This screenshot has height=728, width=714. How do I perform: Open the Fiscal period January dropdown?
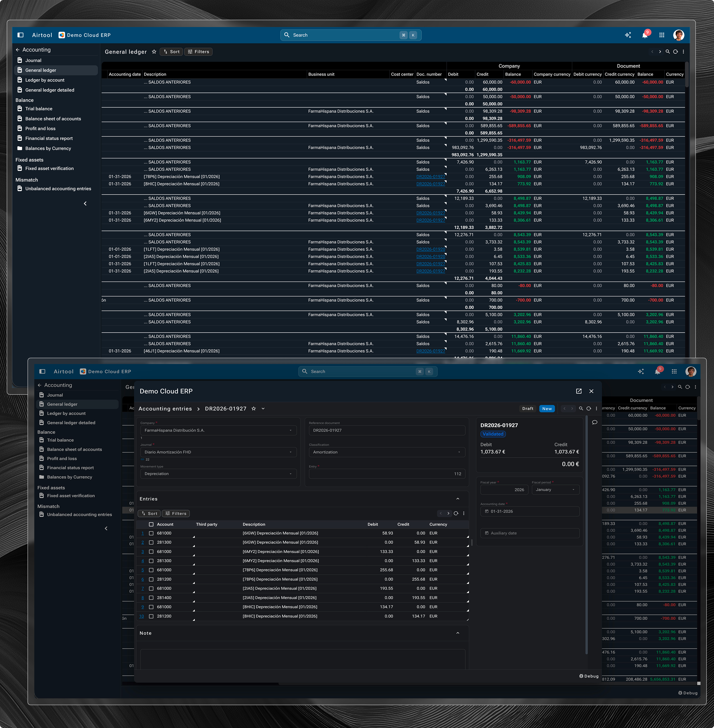tap(555, 490)
